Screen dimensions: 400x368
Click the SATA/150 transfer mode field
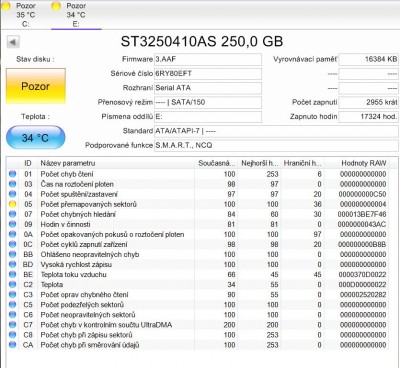(208, 102)
